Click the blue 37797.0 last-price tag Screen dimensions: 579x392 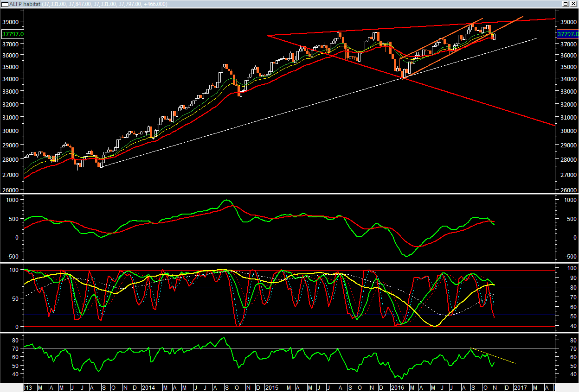tap(567, 34)
